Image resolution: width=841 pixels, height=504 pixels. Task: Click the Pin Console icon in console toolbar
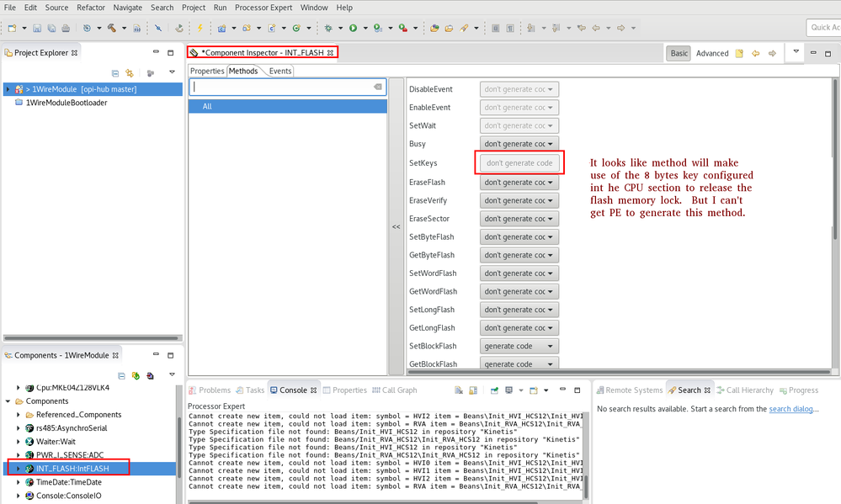click(x=494, y=390)
